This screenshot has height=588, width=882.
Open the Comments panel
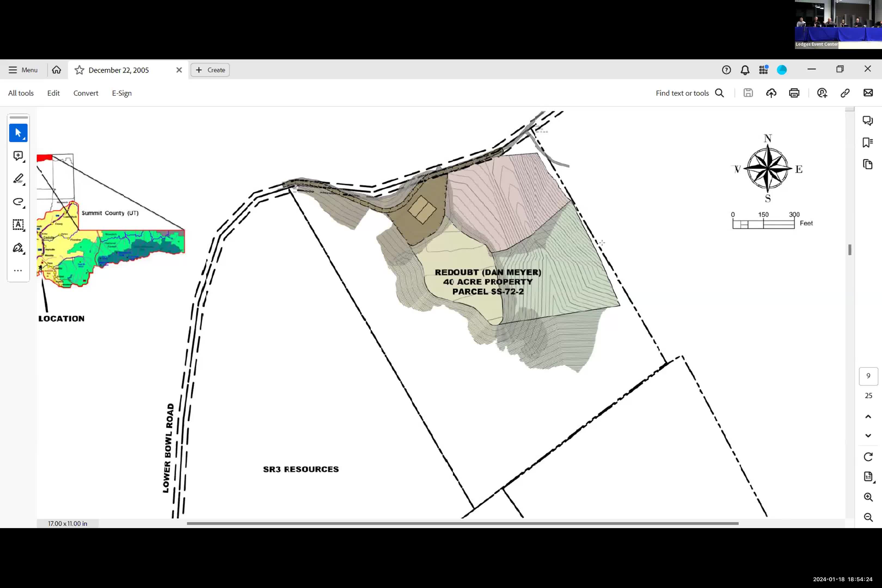click(868, 121)
